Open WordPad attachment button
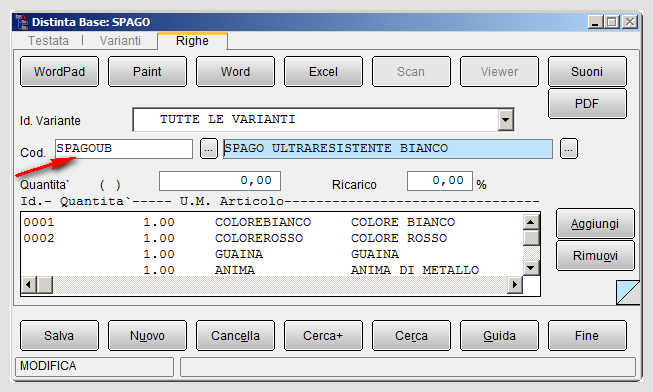This screenshot has height=392, width=653. click(60, 72)
